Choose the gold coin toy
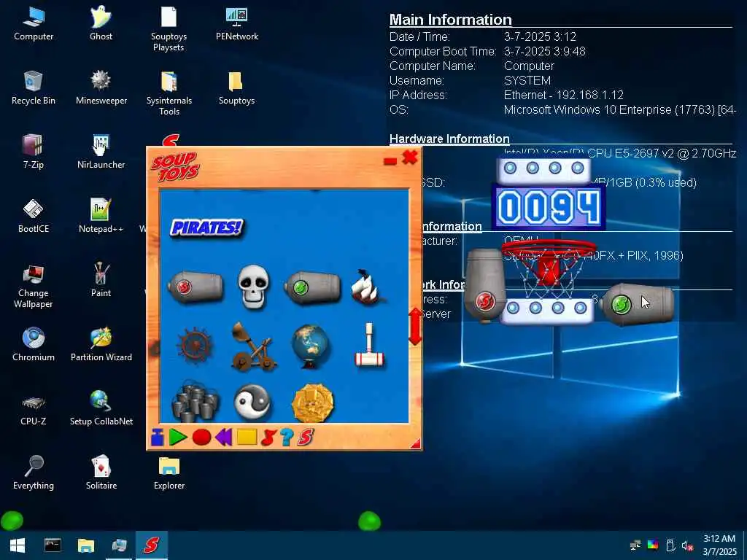Viewport: 747px width, 560px height. coord(312,402)
